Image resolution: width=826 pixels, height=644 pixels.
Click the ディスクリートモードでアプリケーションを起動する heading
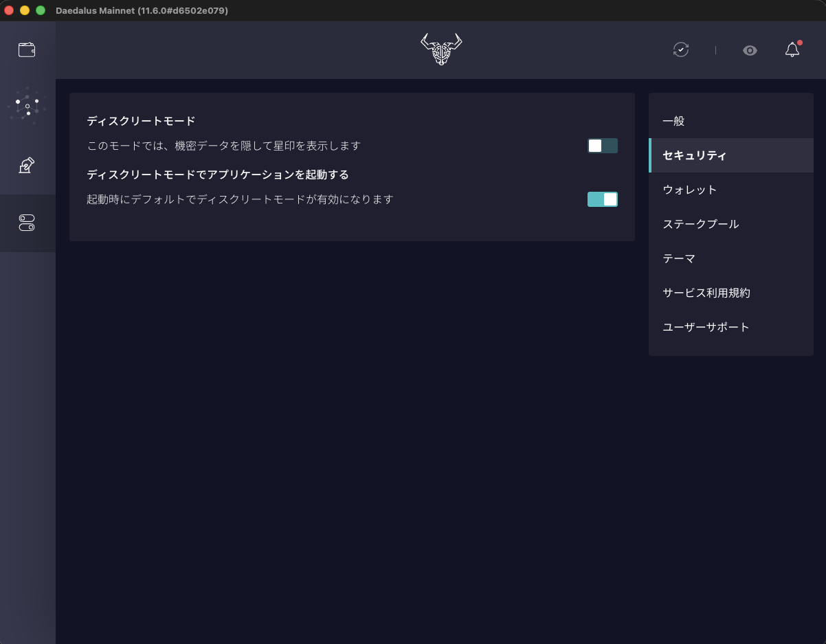coord(218,175)
